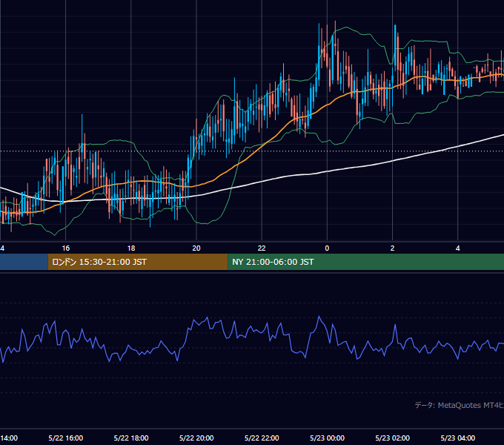The height and width of the screenshot is (445, 504).
Task: Click the '5/23 04:00' date label
Action: tap(458, 438)
